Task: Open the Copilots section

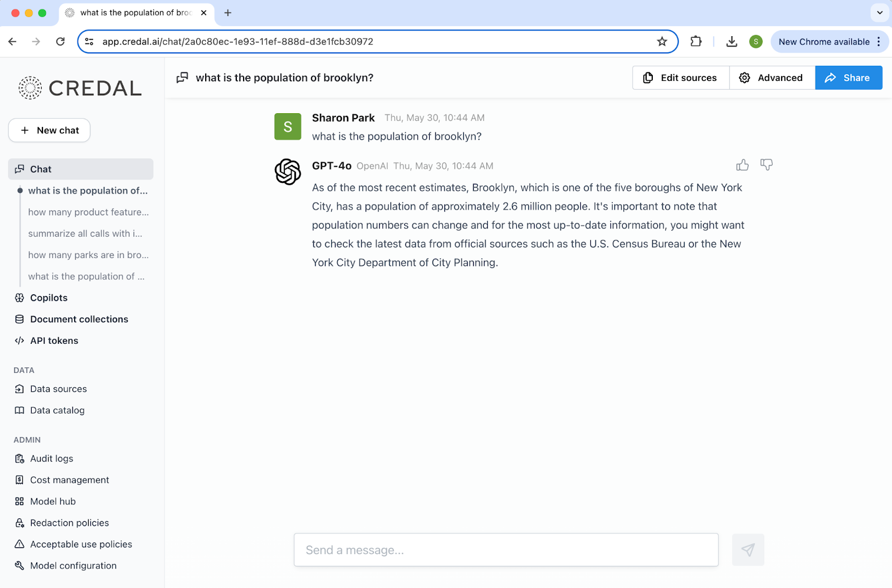Action: [x=49, y=298]
